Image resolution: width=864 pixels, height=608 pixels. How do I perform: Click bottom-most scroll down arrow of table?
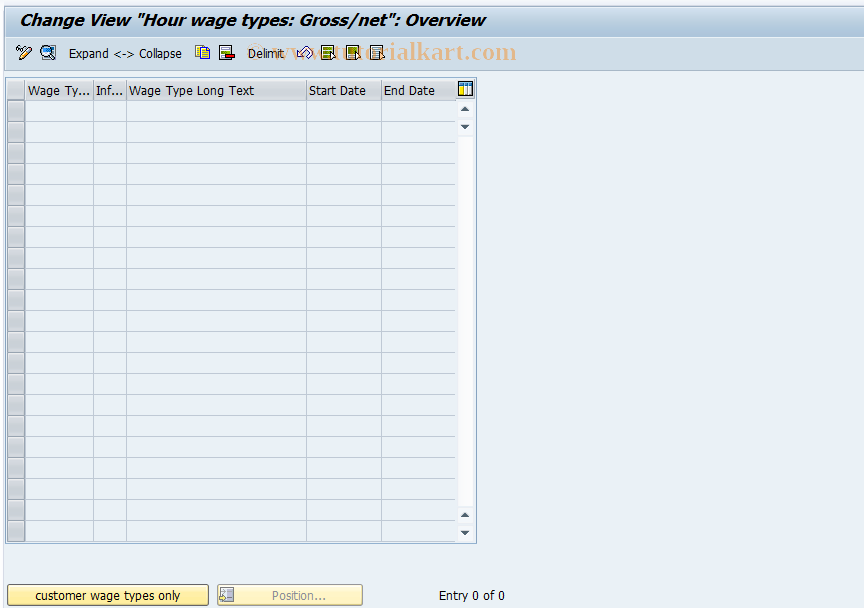465,532
